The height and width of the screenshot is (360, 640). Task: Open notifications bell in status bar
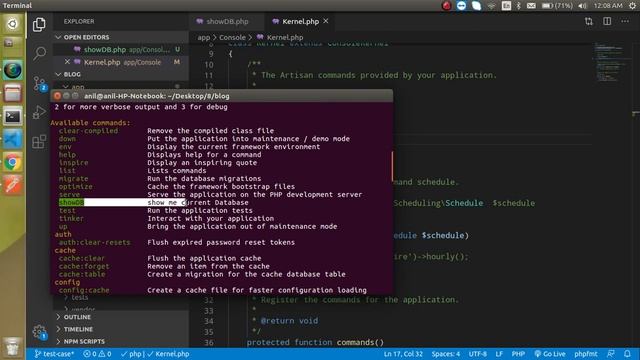(x=627, y=354)
